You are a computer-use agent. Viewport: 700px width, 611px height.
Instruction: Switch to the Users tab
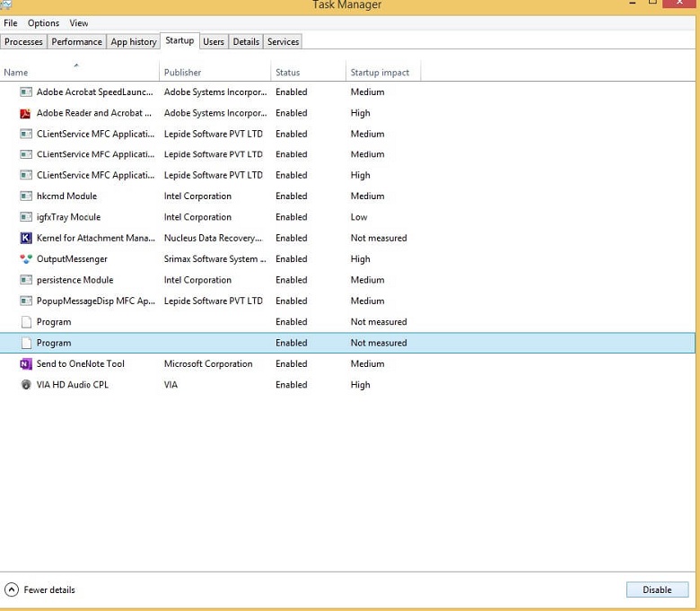click(x=214, y=41)
